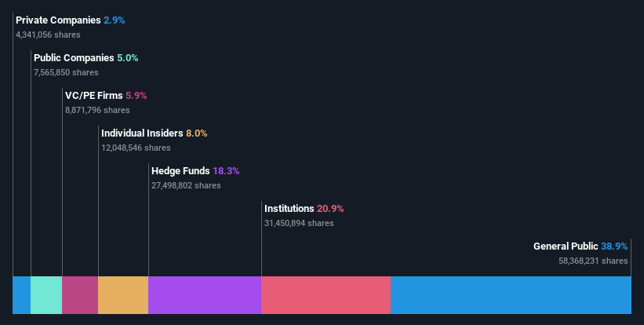Select the orange Individual Insiders bar segment

(123, 295)
